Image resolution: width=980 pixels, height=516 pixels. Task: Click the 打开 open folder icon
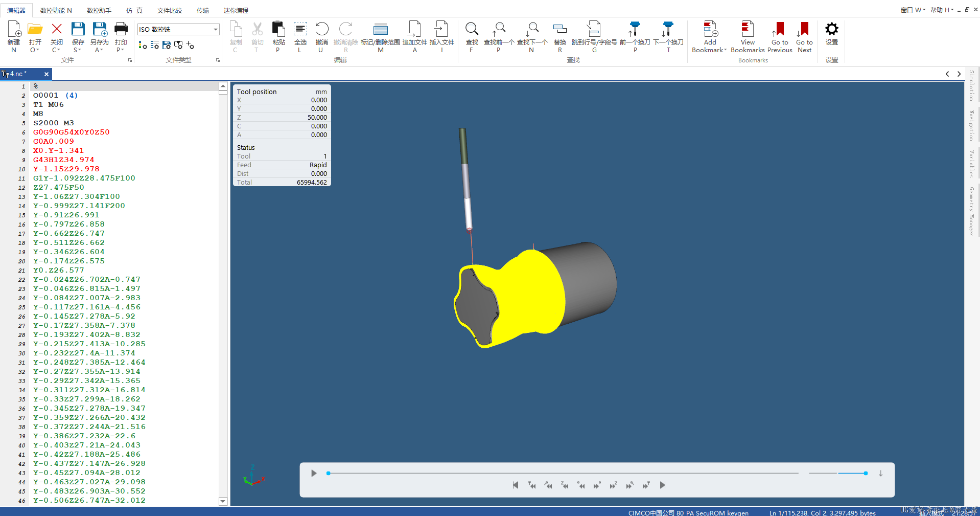coord(35,29)
